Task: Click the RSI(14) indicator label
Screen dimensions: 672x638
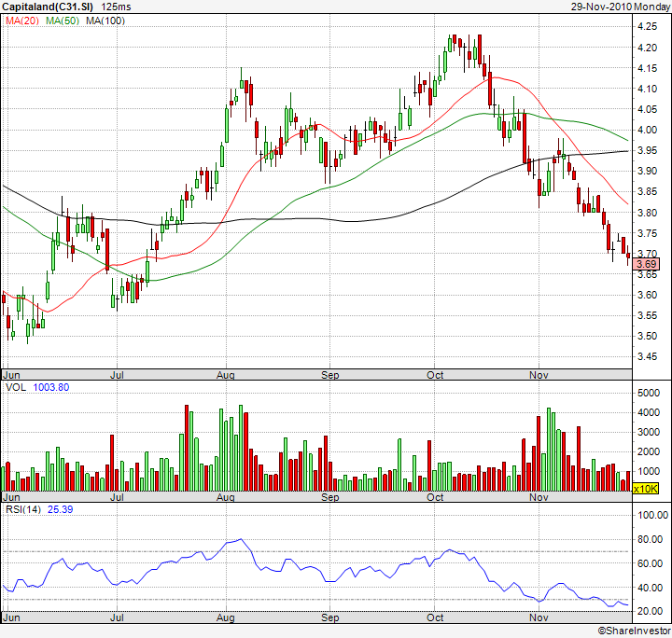Action: tap(23, 509)
